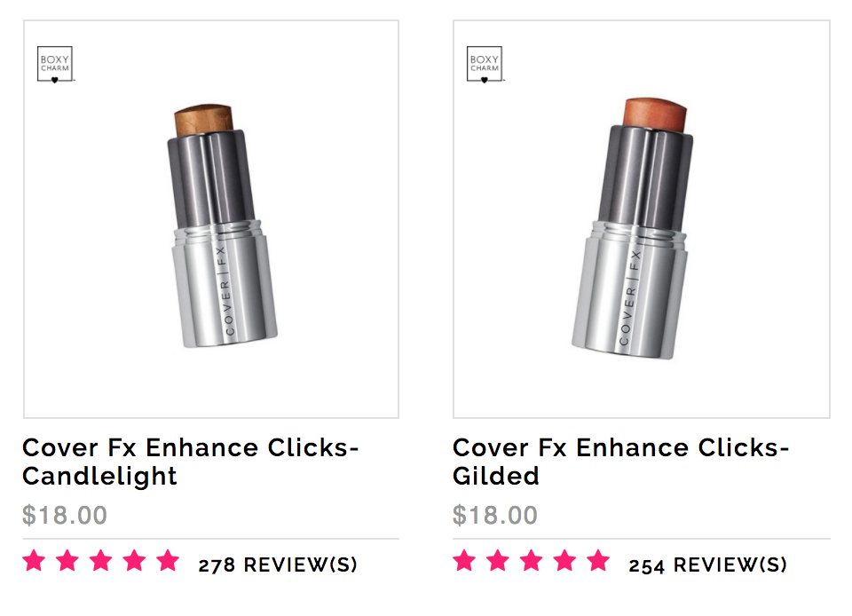
Task: Click the first pink star under Gilded
Action: 464,561
